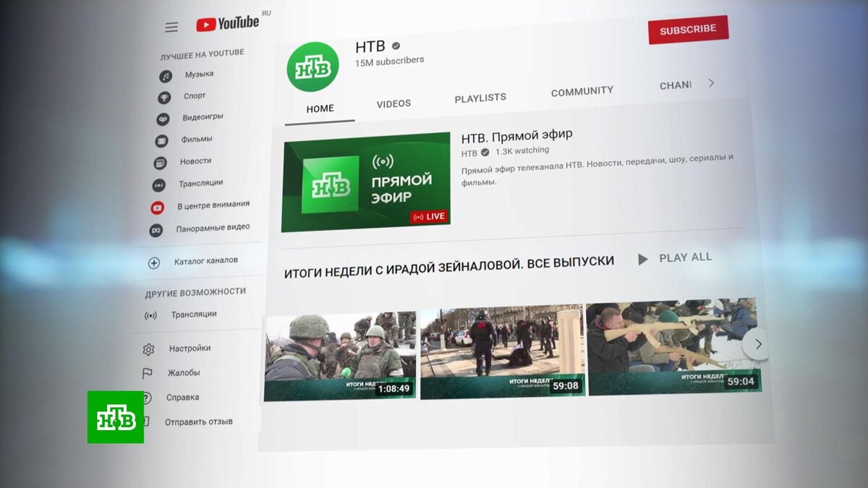Show next playlist videos with arrow
Viewport: 868px width, 488px height.
pyautogui.click(x=757, y=344)
